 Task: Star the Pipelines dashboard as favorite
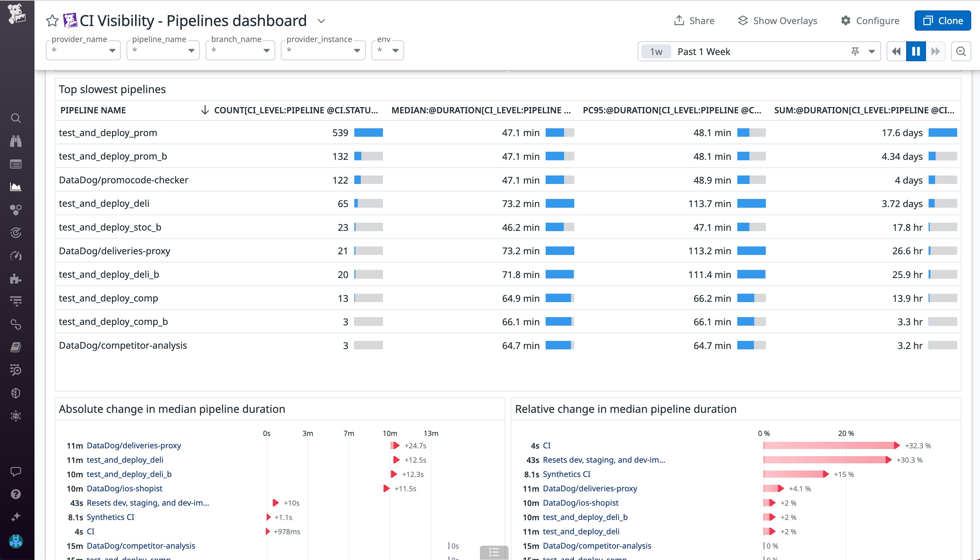point(52,21)
